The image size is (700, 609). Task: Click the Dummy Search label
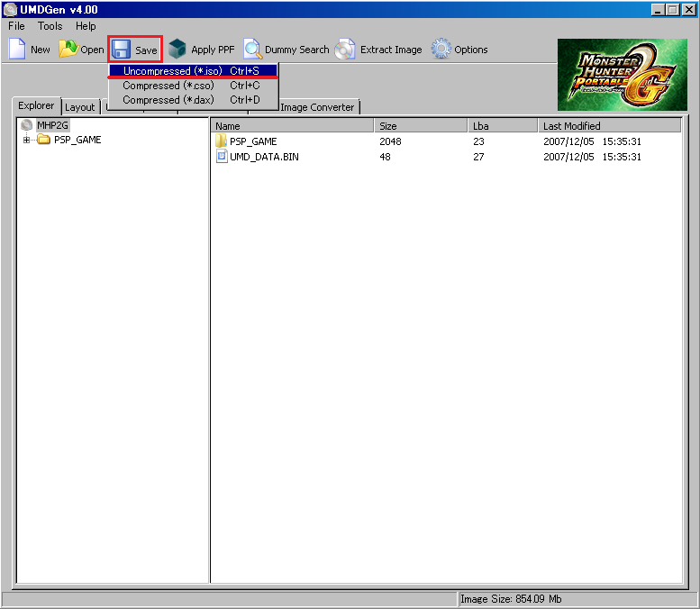[297, 50]
